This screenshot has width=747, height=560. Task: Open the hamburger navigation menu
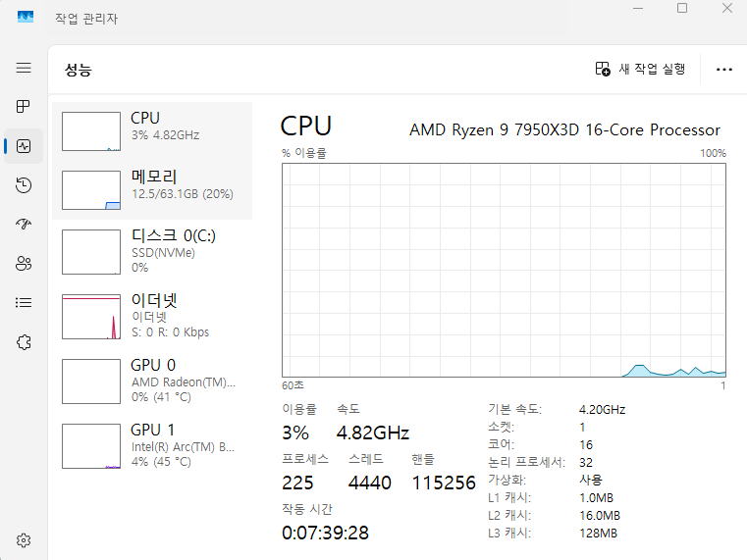pyautogui.click(x=24, y=68)
